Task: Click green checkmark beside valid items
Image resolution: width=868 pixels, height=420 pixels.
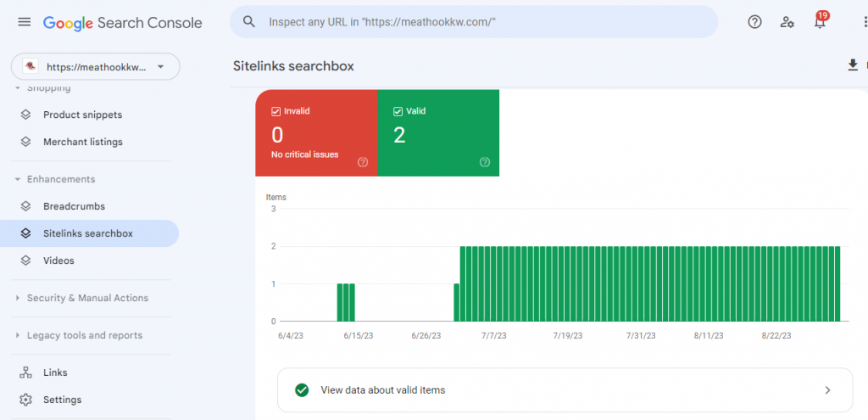Action: [x=302, y=390]
